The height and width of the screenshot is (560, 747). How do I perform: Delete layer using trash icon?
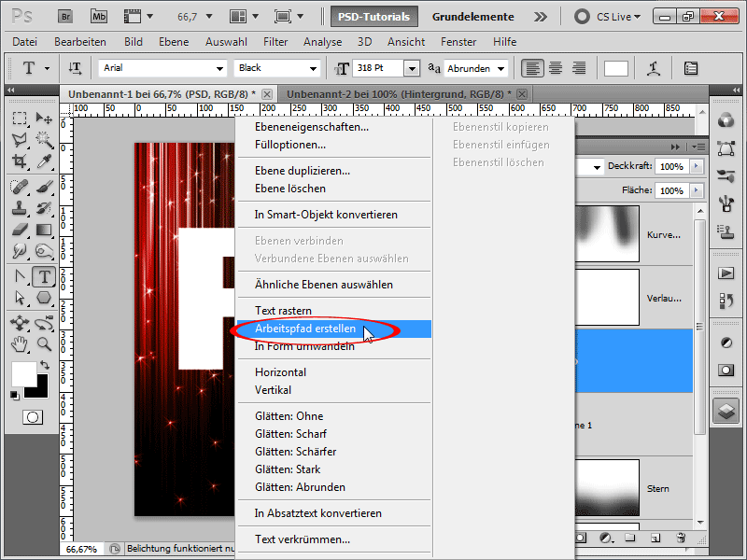tap(681, 539)
